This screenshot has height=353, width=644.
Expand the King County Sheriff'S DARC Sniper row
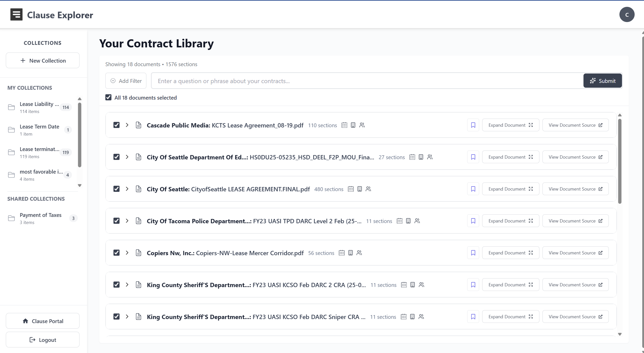pyautogui.click(x=127, y=317)
